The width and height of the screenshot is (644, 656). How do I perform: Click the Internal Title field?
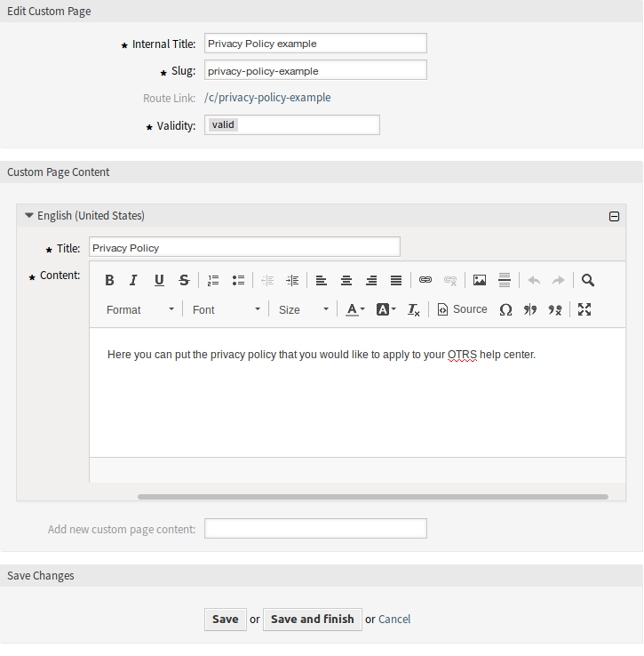(315, 44)
